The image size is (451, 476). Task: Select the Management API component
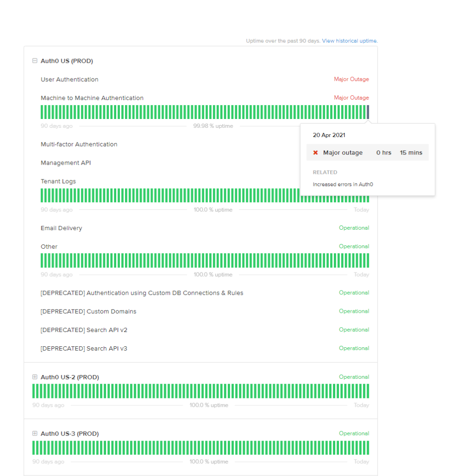66,163
